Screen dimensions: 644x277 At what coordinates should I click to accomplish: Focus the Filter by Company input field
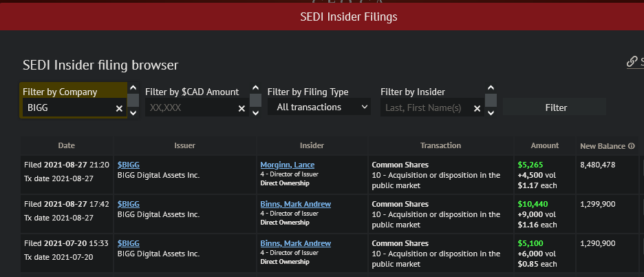point(67,108)
